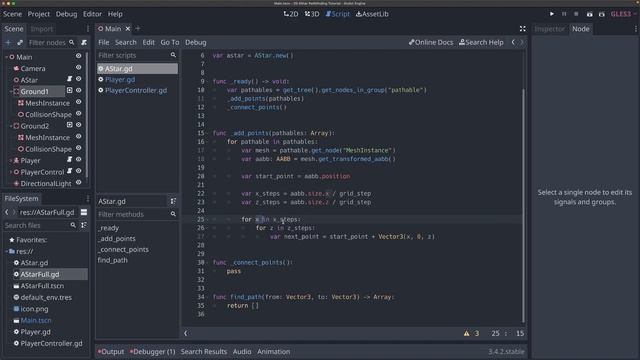Toggle distraction free mode icon
Image resolution: width=640 pixels, height=360 pixels.
[x=522, y=29]
